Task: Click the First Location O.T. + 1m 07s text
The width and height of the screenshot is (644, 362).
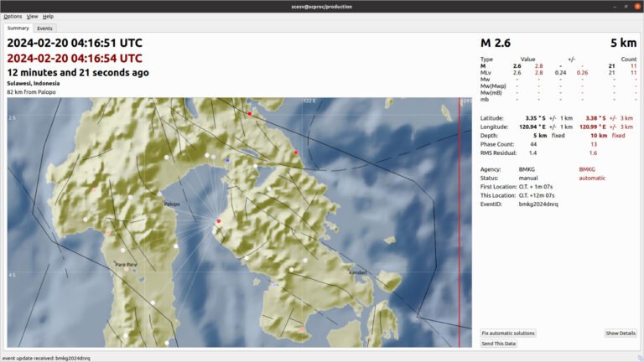Action: tap(536, 187)
